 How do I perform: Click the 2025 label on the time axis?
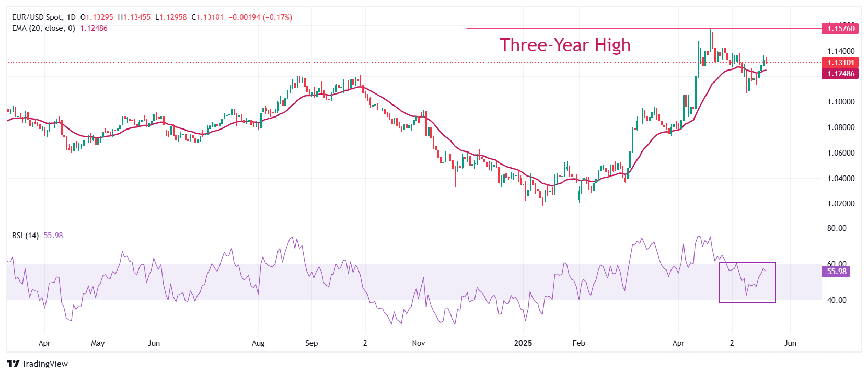click(x=523, y=343)
